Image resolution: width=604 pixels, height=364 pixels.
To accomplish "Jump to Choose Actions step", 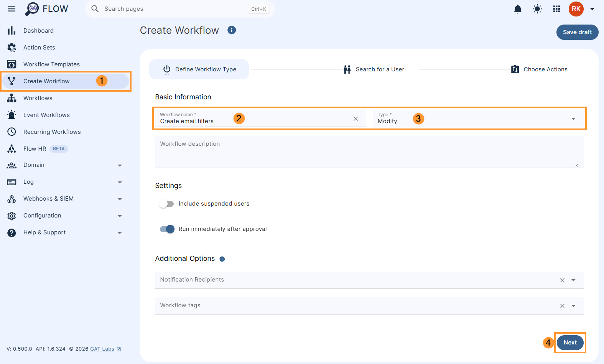I will coord(539,69).
